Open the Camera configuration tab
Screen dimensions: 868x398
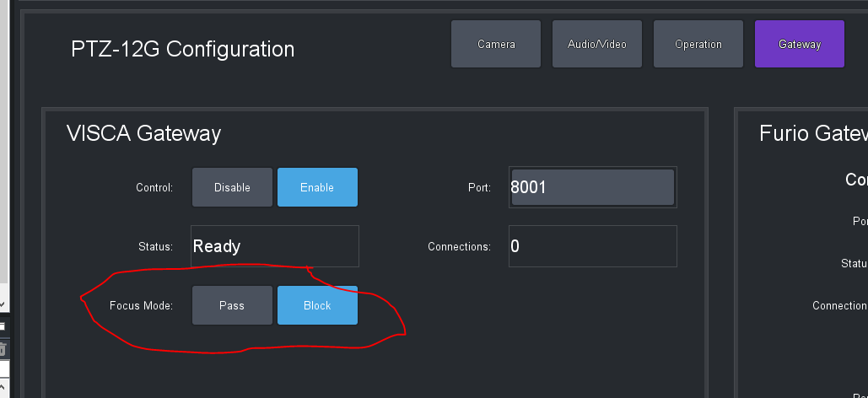496,44
